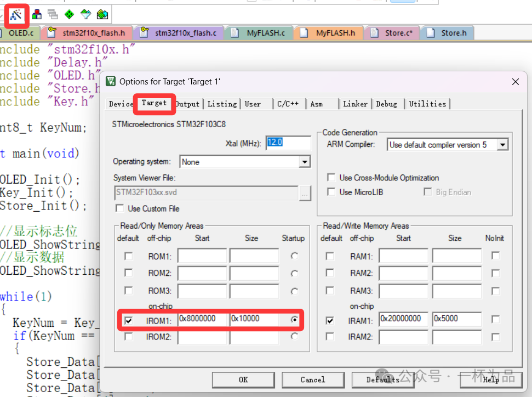Check Use Cross-Module Optimization
Viewport: 532px width, 397px height.
[331, 178]
